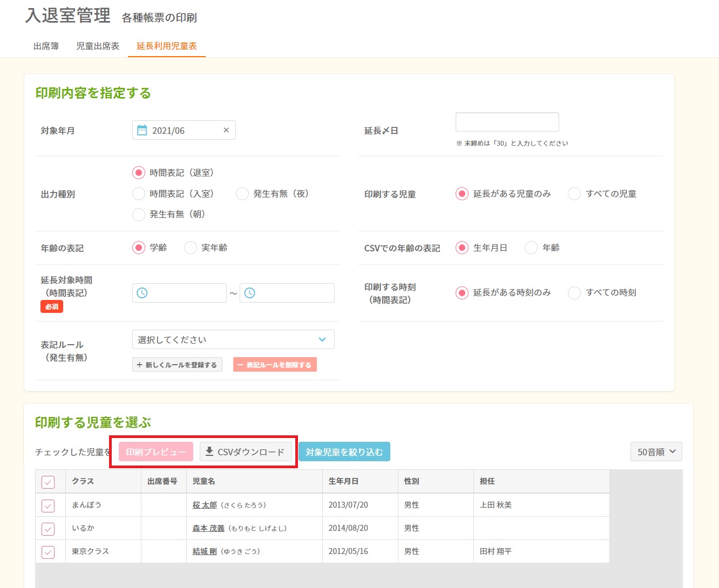
Task: Click birthdate cell 2013/07/20
Action: 360,505
